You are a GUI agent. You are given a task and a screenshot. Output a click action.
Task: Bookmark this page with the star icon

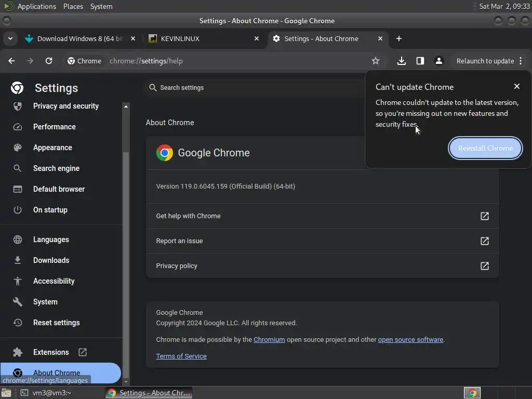(375, 61)
